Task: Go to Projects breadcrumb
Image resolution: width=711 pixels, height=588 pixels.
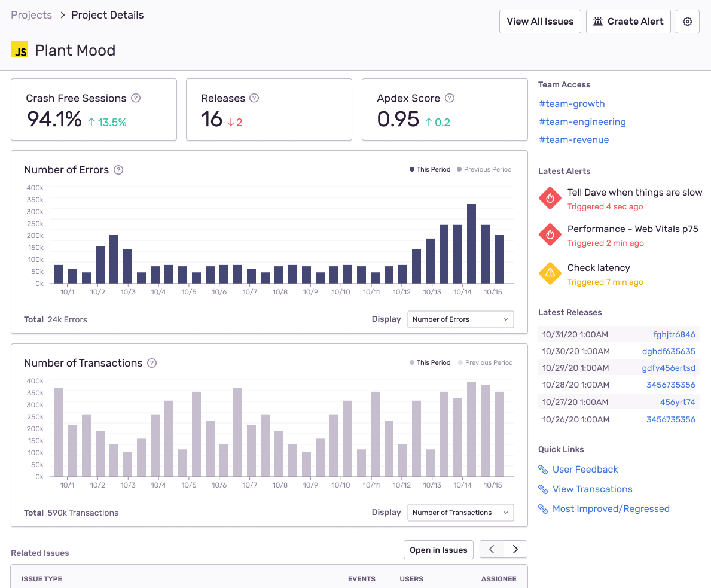Action: click(x=31, y=15)
